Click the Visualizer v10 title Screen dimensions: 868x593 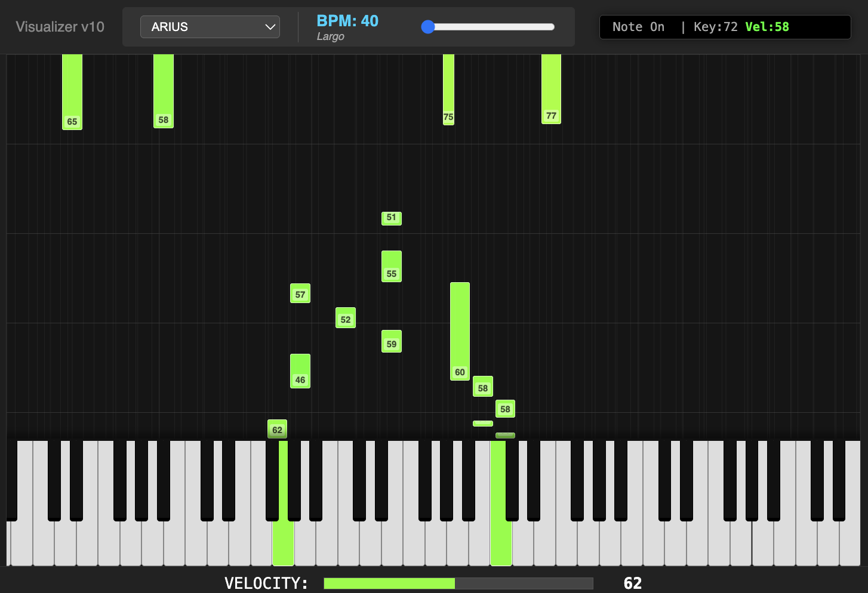(x=60, y=27)
